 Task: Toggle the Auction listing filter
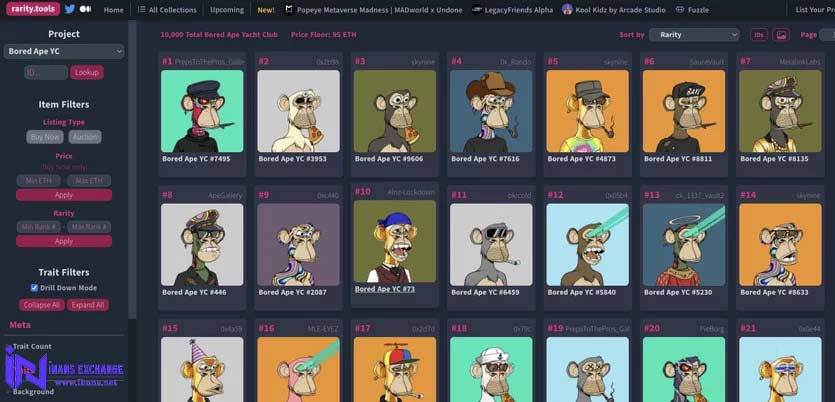click(85, 137)
